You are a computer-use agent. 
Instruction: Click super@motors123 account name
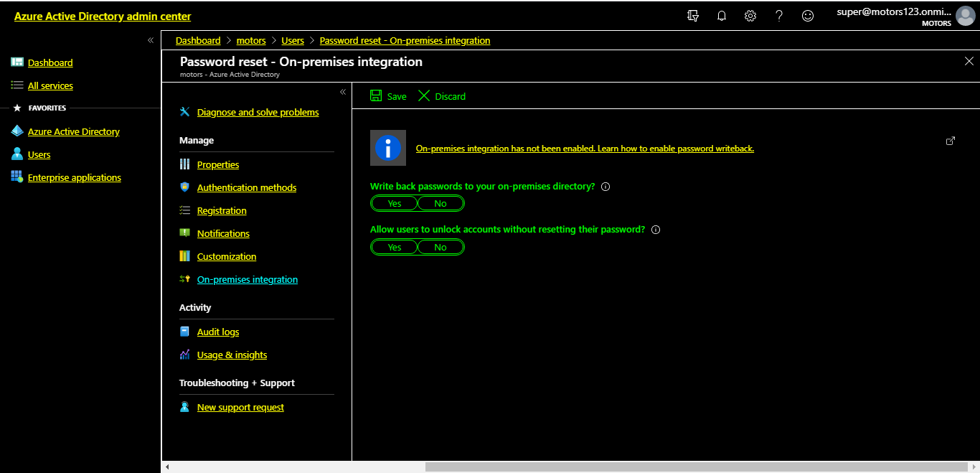[894, 12]
